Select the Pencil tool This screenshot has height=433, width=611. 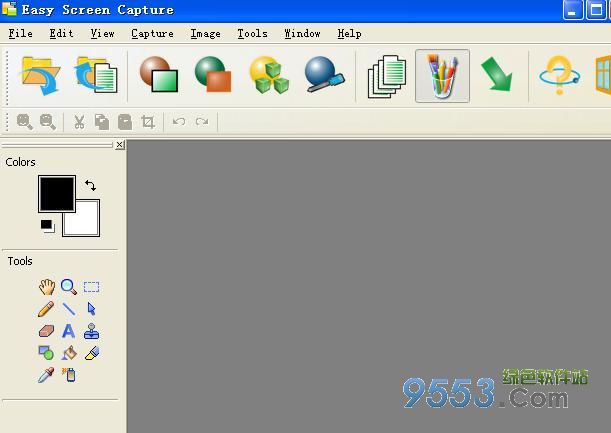46,309
